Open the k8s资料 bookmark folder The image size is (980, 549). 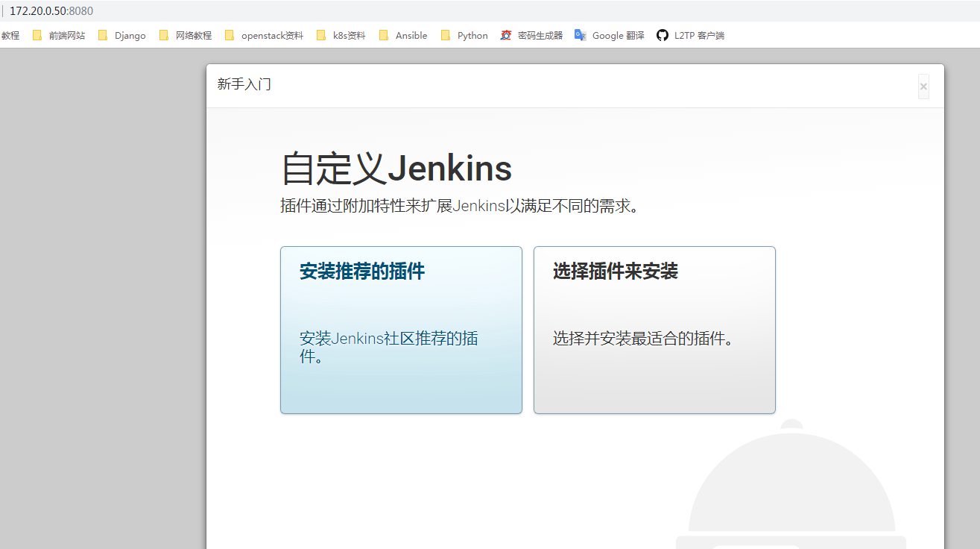341,35
